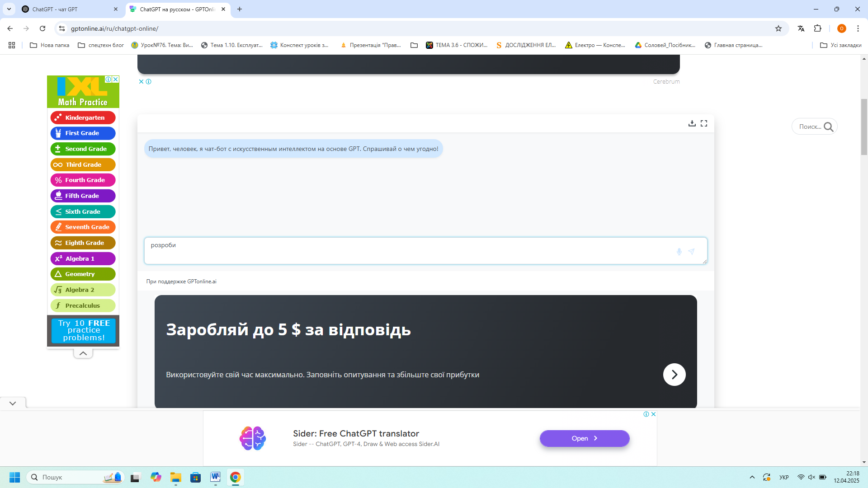This screenshot has height=488, width=868.
Task: Click the Windows taskbar search box
Action: pos(75,477)
